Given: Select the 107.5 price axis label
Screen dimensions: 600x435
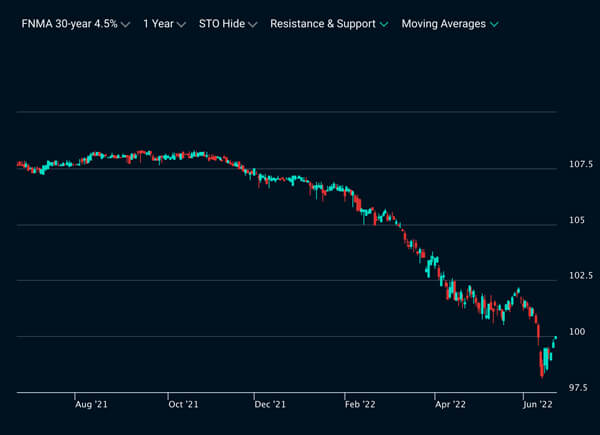Looking at the screenshot, I should coord(580,164).
